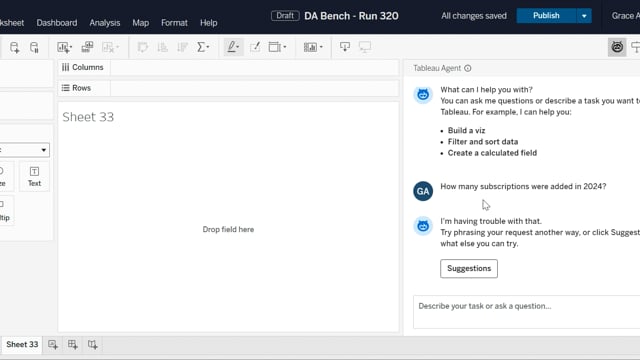This screenshot has height=360, width=640.
Task: Open the Analysis menu
Action: [x=104, y=23]
